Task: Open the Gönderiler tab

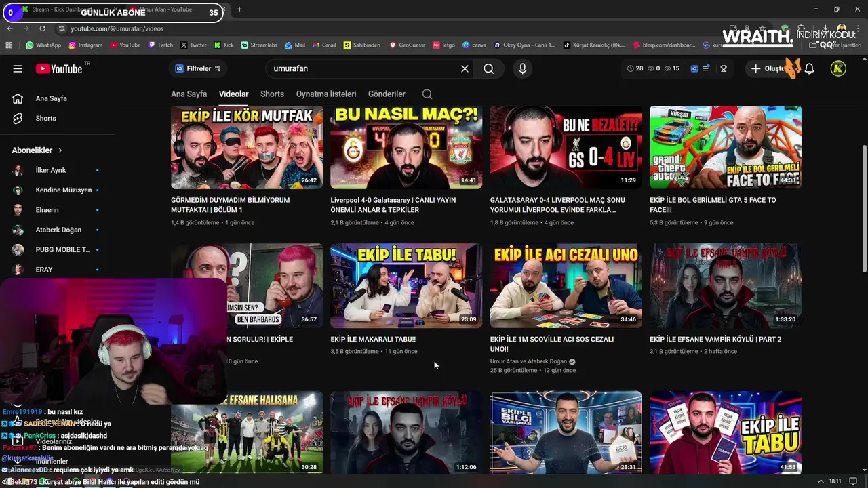Action: (x=387, y=94)
